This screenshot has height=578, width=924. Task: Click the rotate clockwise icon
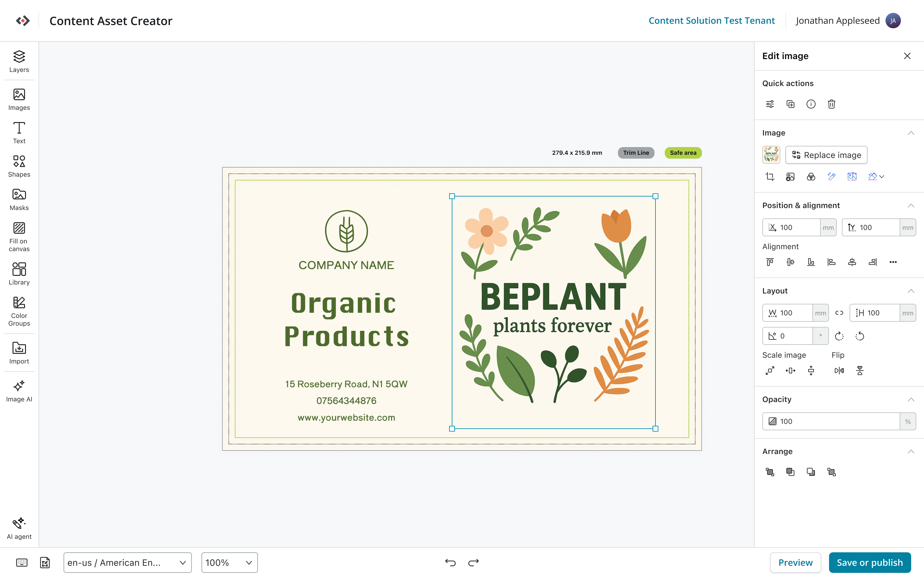(839, 336)
